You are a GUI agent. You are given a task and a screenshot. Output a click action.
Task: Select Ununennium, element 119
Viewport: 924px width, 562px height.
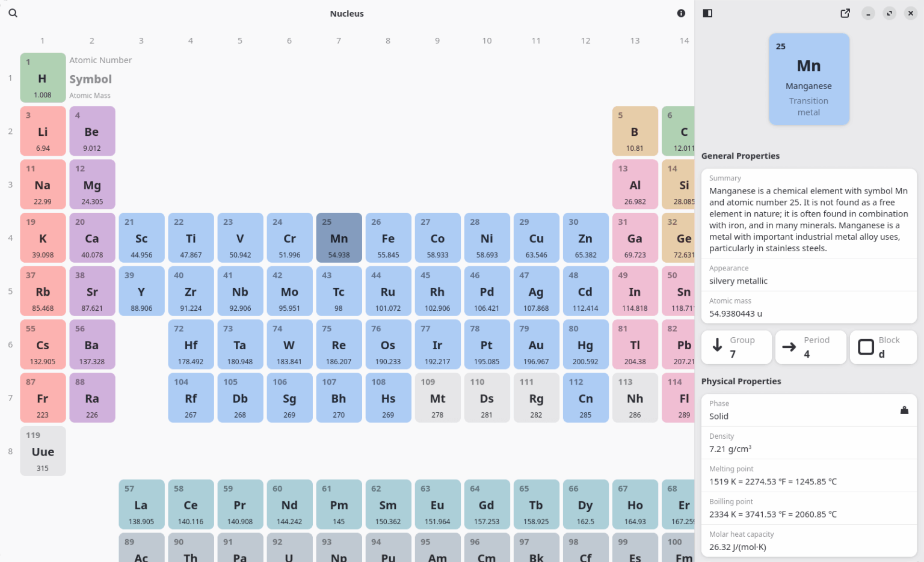(x=43, y=451)
